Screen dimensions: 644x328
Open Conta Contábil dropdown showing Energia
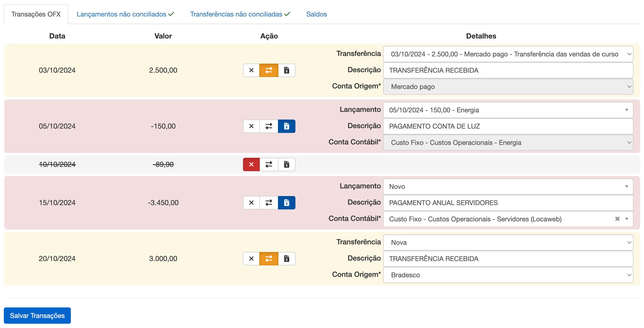pos(508,142)
